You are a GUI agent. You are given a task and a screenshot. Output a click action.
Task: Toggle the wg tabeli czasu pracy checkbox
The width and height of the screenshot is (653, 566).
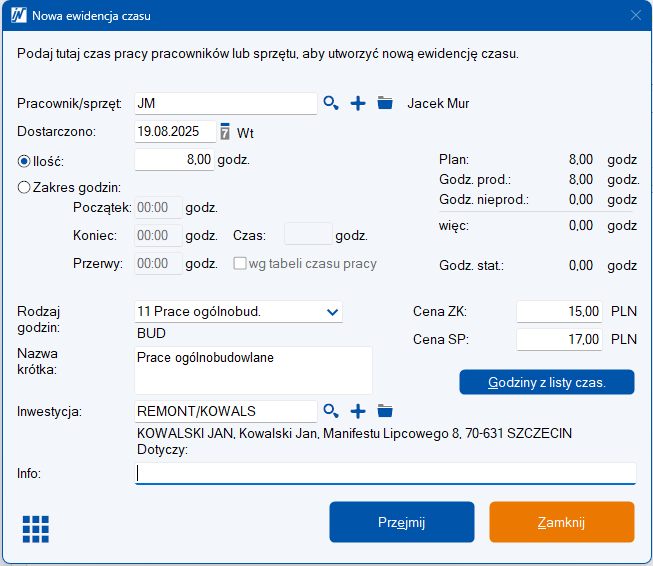(240, 264)
